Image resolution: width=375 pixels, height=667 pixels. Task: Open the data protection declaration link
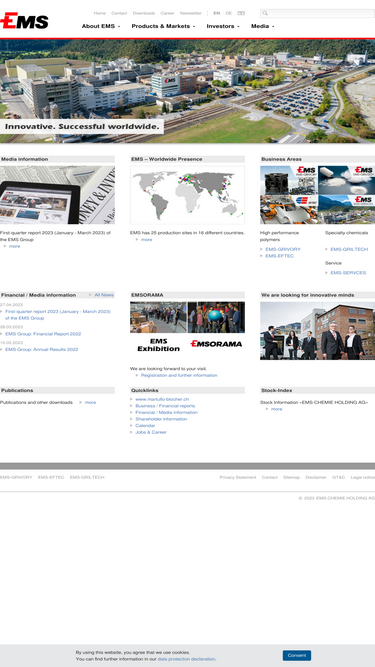coord(186,659)
